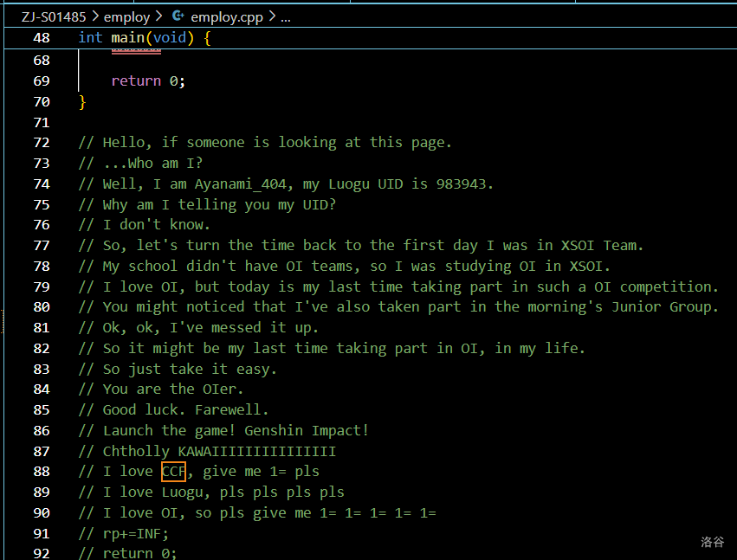The height and width of the screenshot is (560, 737).
Task: Click the return keyword on line 69
Action: coord(136,80)
